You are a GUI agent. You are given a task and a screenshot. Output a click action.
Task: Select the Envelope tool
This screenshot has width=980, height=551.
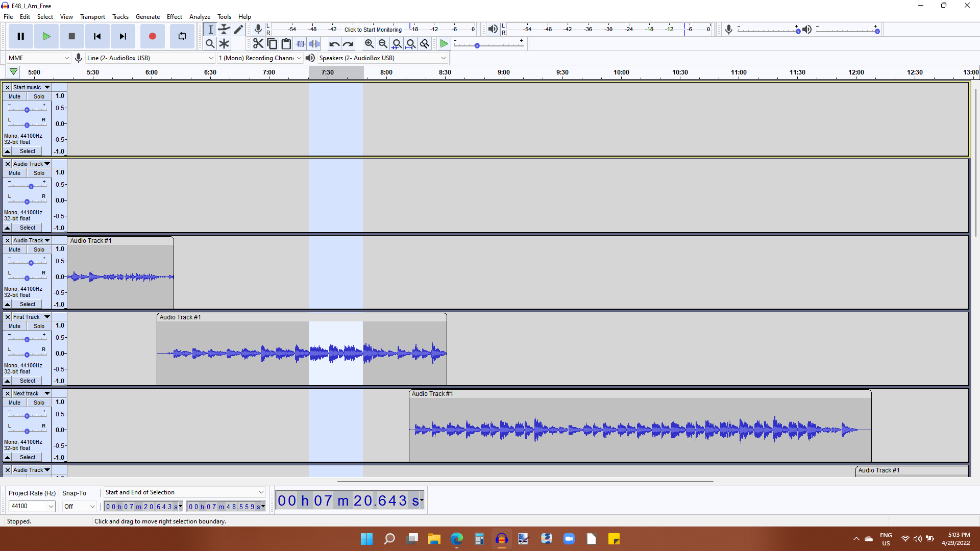pyautogui.click(x=224, y=30)
